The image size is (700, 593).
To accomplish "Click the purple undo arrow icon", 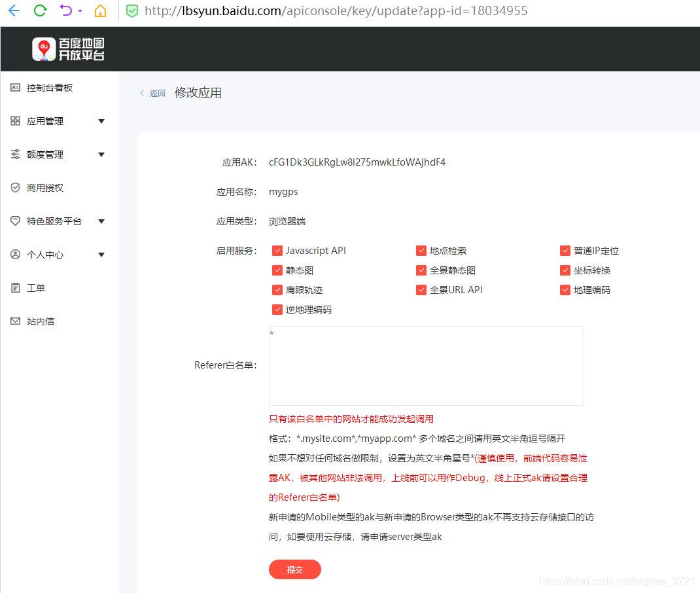I will [x=65, y=10].
